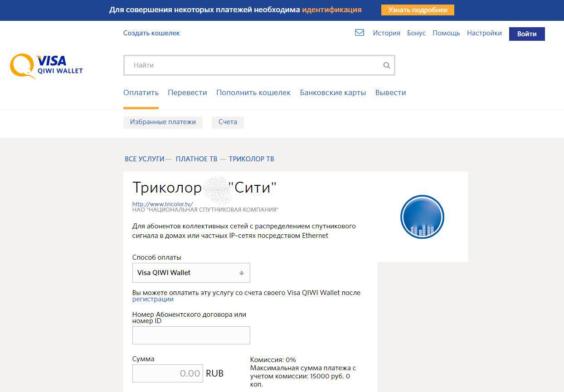This screenshot has width=564, height=392.
Task: Open the История link
Action: click(386, 33)
